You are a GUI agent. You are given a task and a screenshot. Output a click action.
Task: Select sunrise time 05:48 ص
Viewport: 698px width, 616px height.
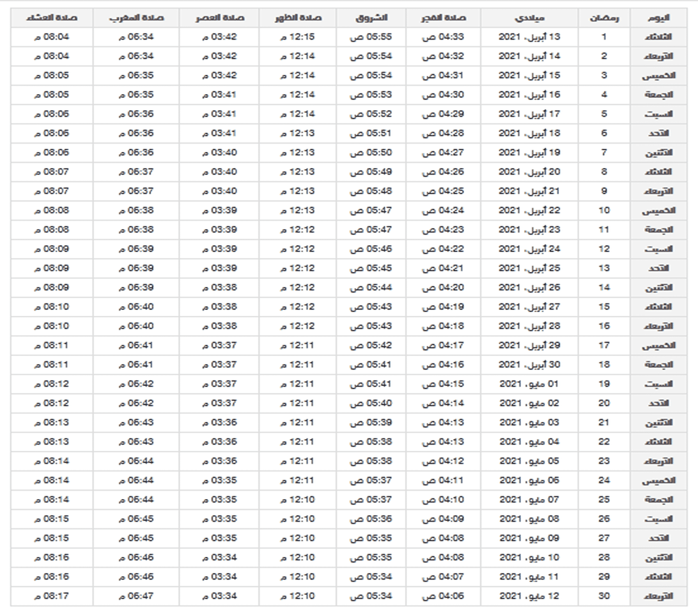tap(371, 191)
